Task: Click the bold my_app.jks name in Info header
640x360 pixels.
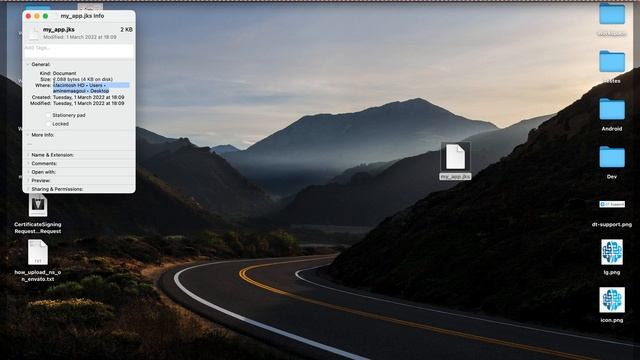Action: tap(59, 29)
